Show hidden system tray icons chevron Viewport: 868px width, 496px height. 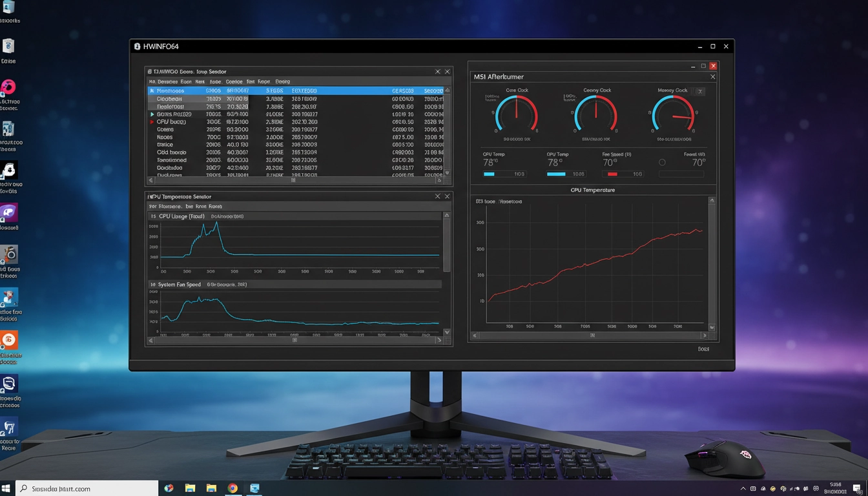coord(744,490)
